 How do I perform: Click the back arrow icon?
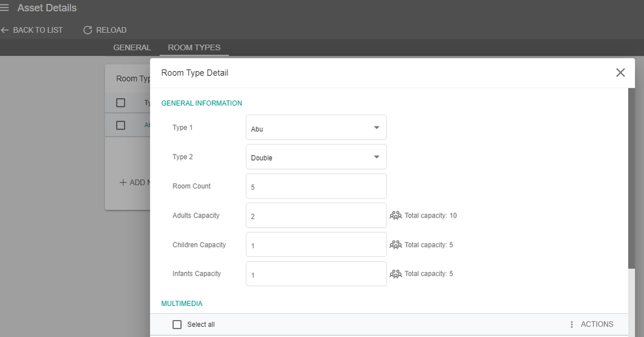tap(5, 30)
